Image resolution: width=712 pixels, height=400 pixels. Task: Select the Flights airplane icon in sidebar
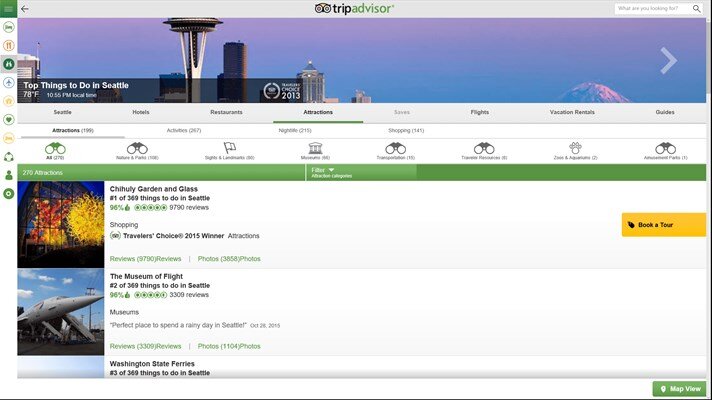pyautogui.click(x=8, y=82)
